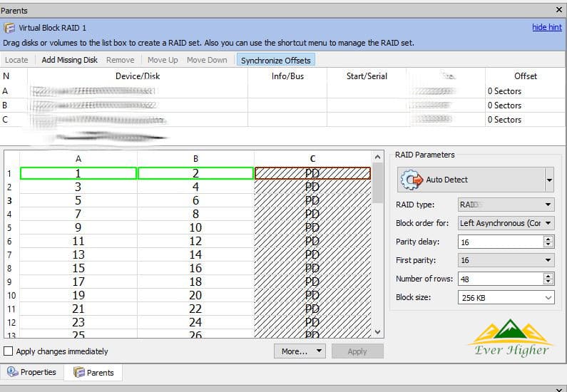Select the Device/Disk column header
Image resolution: width=567 pixels, height=392 pixels.
pos(138,76)
